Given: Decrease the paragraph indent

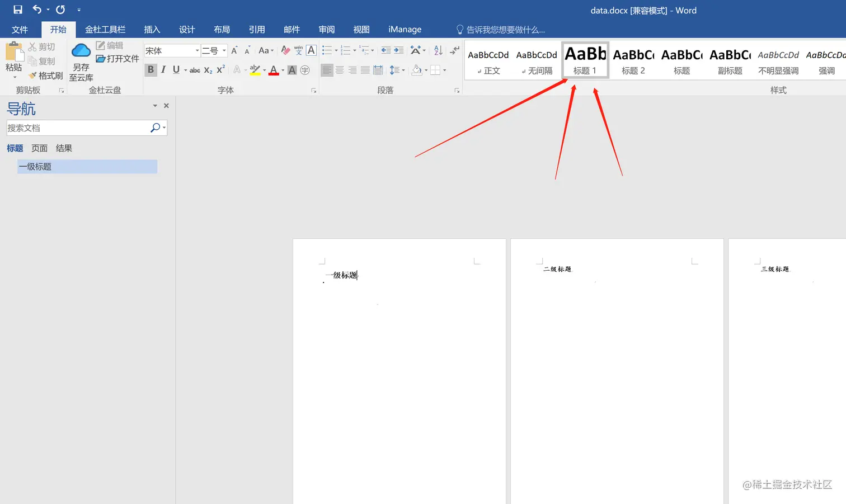Looking at the screenshot, I should tap(386, 50).
